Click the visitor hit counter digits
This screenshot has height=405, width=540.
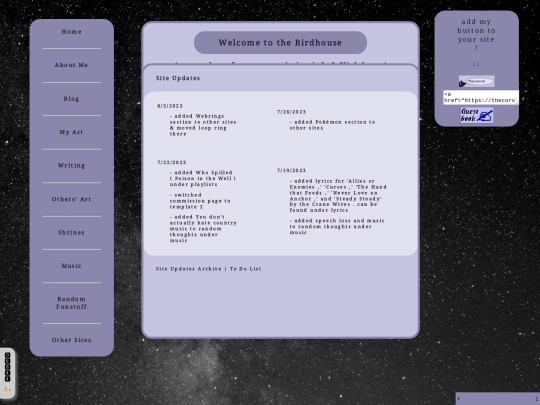click(7, 367)
